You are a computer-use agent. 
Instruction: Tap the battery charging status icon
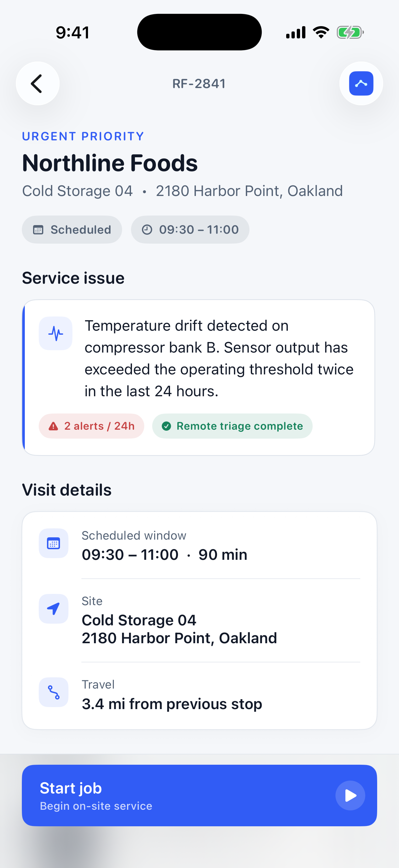pos(350,33)
